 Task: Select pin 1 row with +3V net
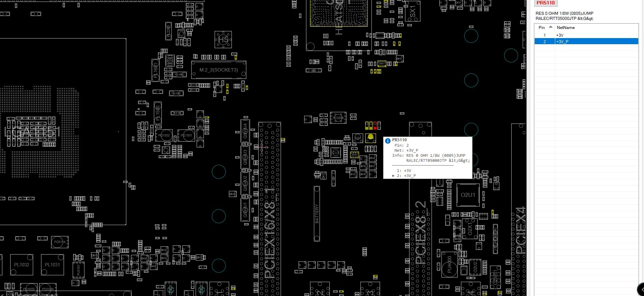[586, 35]
